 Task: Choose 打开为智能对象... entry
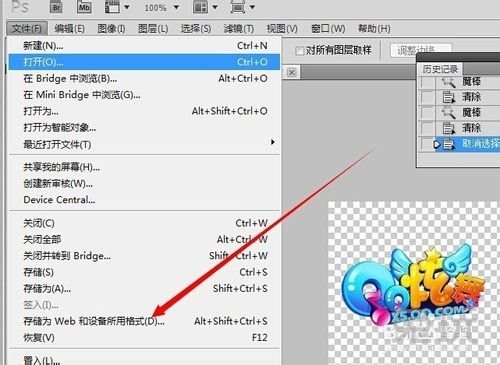pos(144,127)
